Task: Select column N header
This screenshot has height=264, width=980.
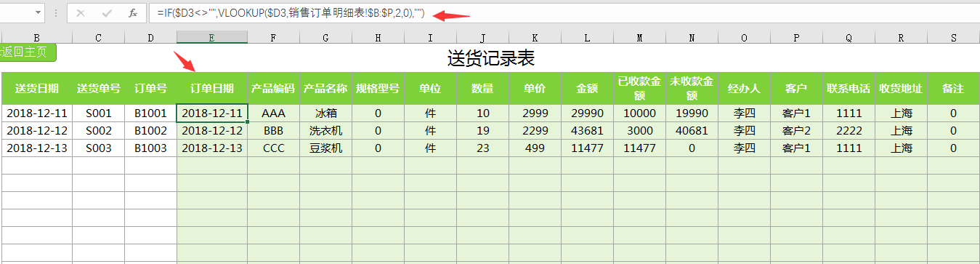Action: tap(692, 37)
